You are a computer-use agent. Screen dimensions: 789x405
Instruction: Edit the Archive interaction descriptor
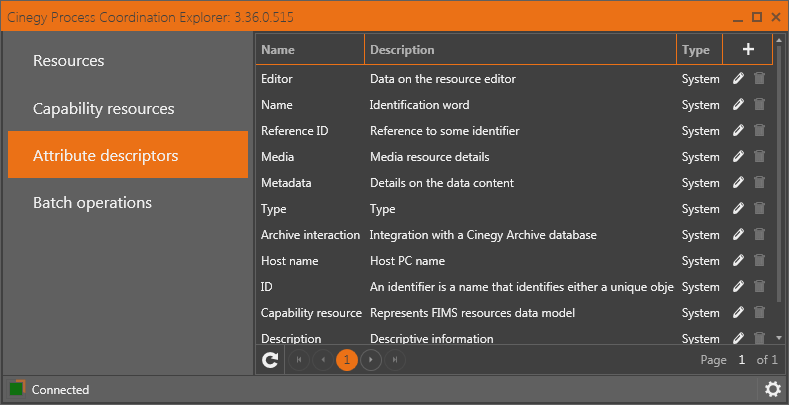point(738,234)
